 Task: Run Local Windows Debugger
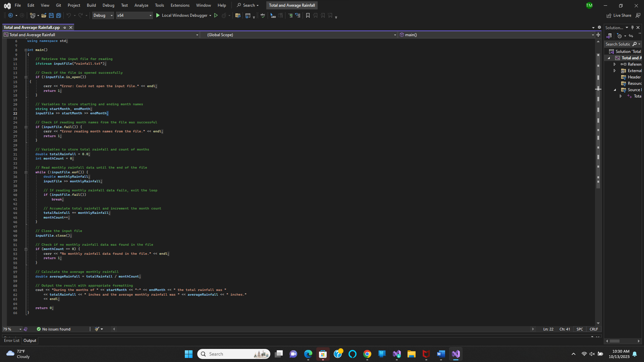click(181, 15)
